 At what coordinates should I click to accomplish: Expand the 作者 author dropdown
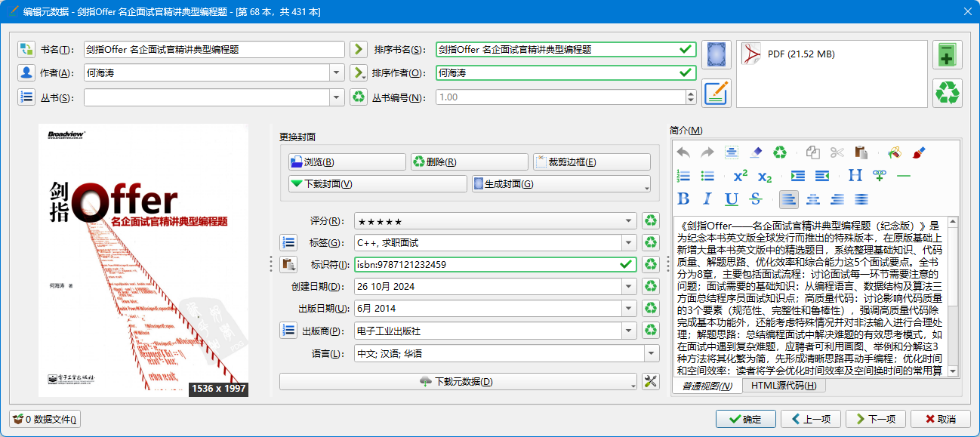[x=337, y=73]
